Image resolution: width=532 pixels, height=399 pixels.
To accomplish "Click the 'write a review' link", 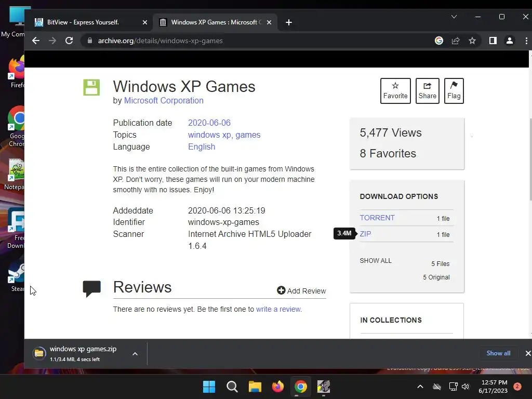I will click(x=278, y=310).
